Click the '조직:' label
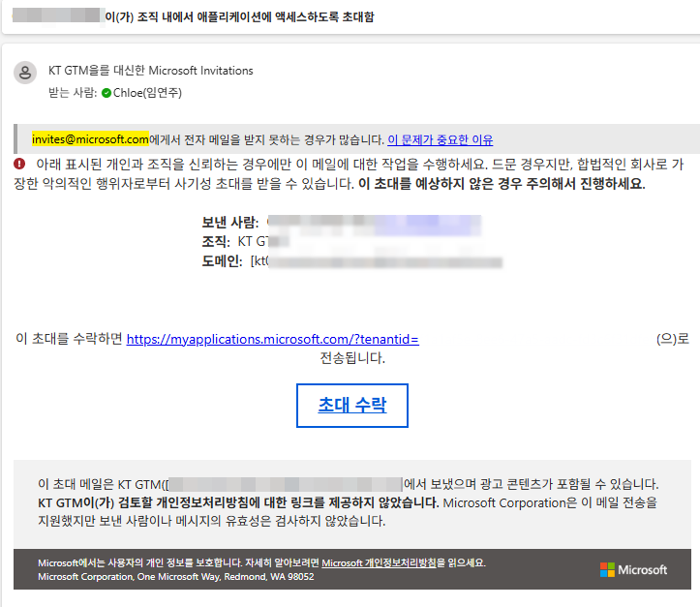The width and height of the screenshot is (700, 607). [216, 241]
